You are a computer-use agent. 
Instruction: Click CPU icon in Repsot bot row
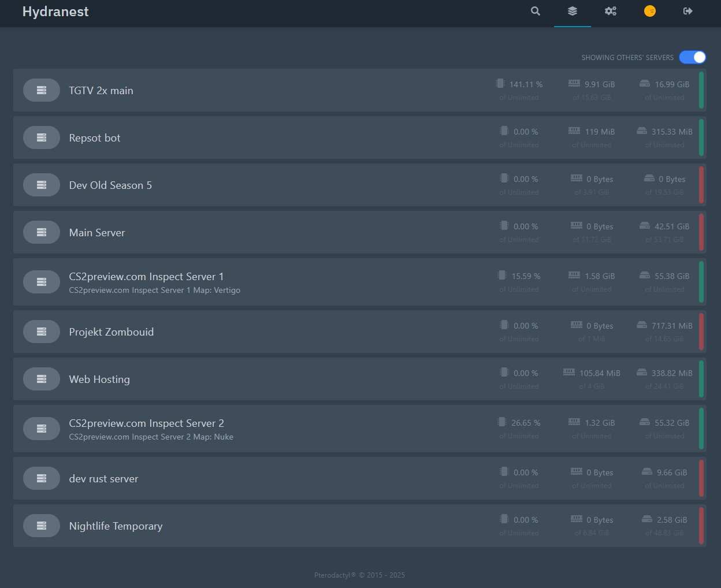point(504,131)
